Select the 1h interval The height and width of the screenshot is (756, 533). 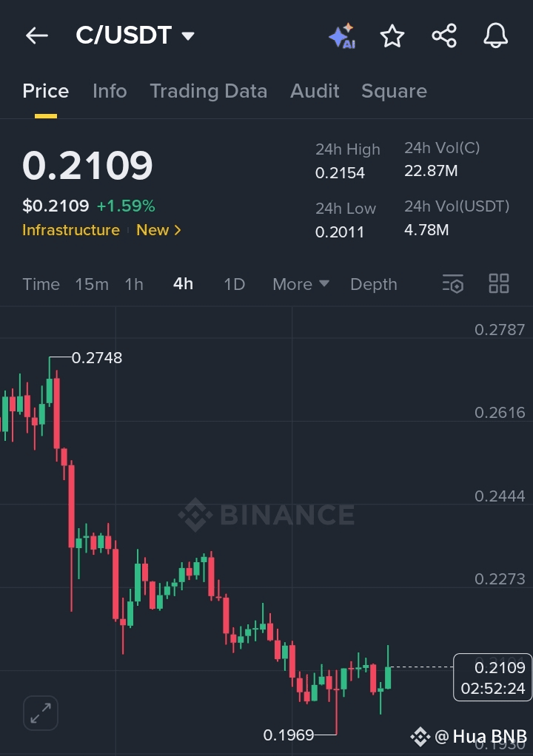(x=134, y=284)
